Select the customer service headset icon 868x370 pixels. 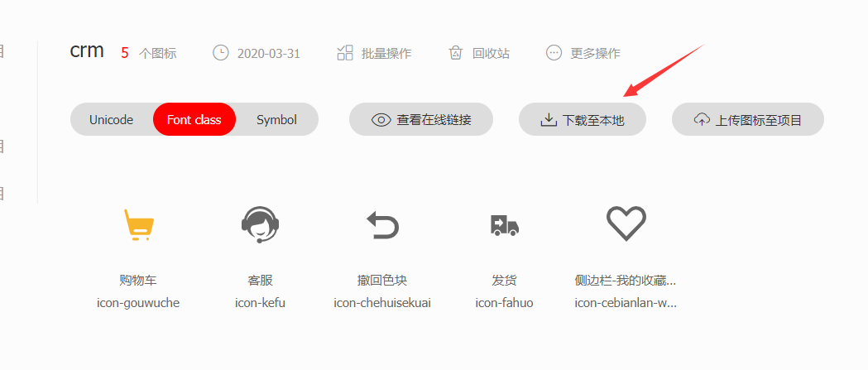coord(260,225)
